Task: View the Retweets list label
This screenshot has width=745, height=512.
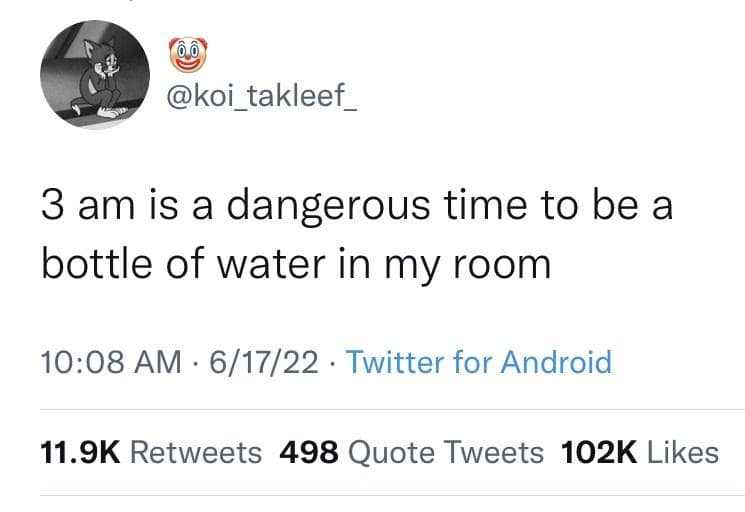Action: coord(196,452)
